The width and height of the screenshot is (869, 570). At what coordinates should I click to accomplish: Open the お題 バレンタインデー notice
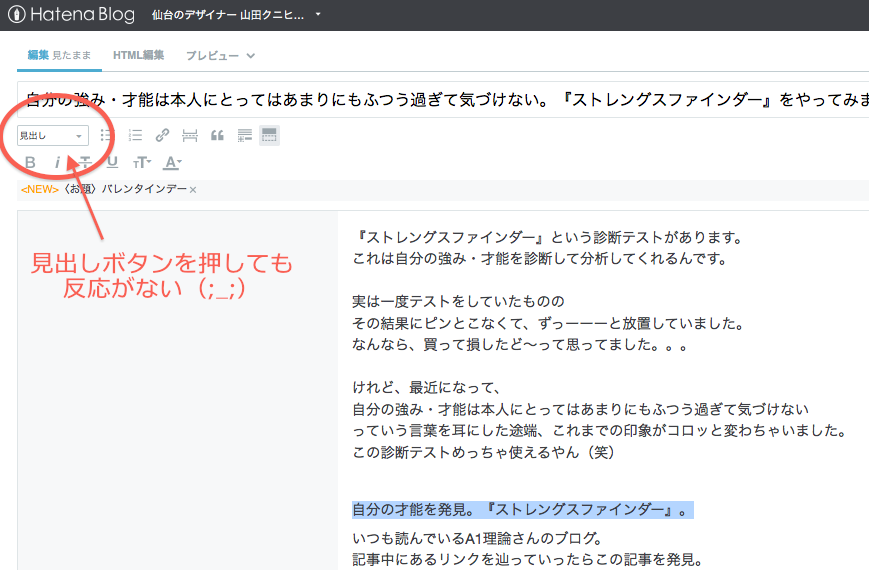pyautogui.click(x=125, y=189)
